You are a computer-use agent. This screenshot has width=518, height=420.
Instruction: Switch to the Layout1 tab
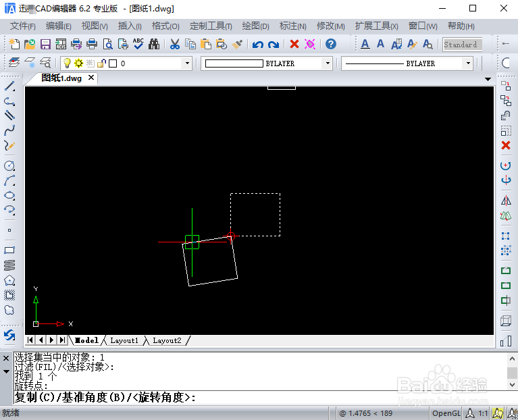tap(124, 340)
